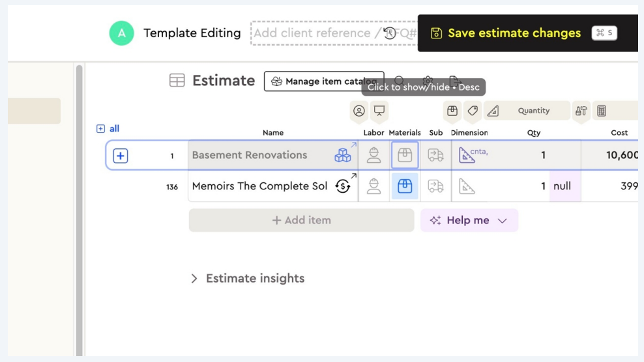
Task: Click the box column icon above Dimension
Action: (452, 111)
